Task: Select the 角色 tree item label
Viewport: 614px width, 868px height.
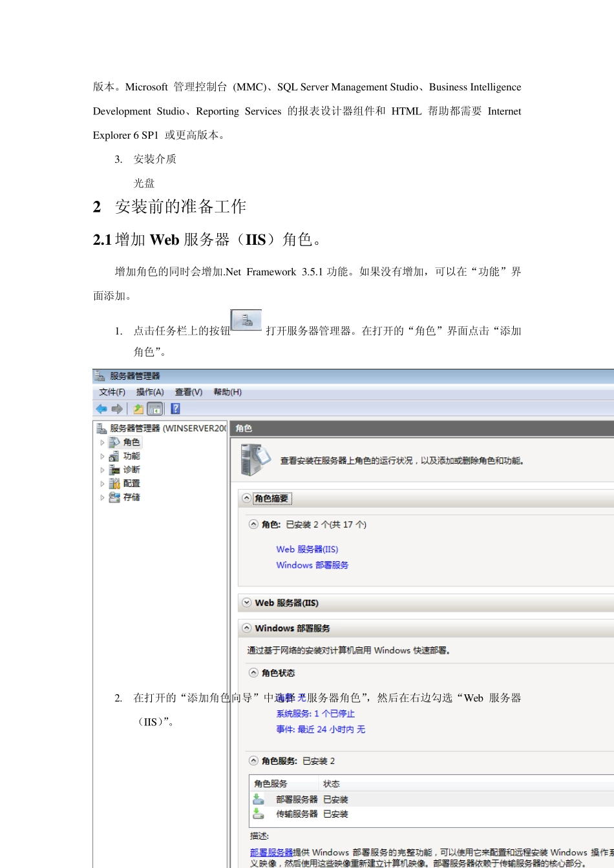Action: click(132, 442)
